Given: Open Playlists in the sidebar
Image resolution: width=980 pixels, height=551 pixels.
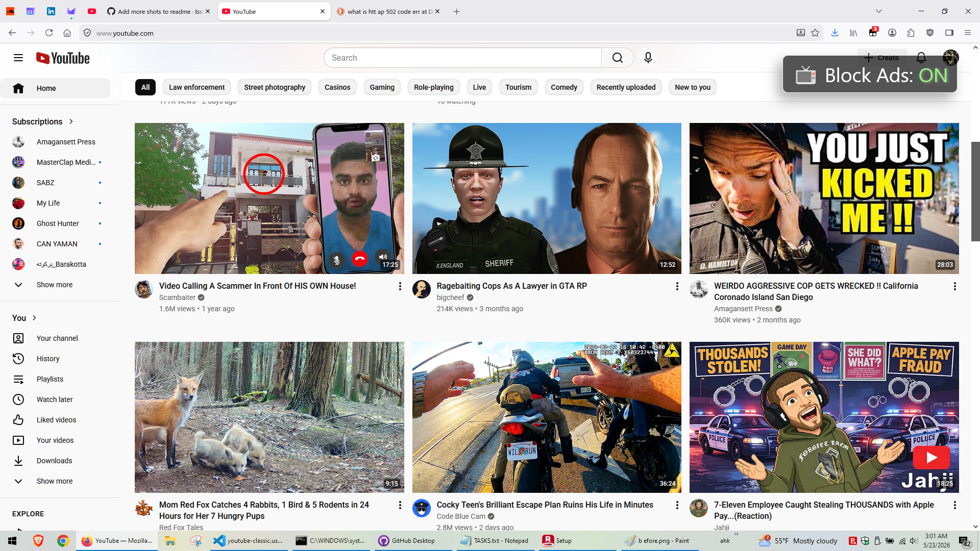Looking at the screenshot, I should [50, 379].
